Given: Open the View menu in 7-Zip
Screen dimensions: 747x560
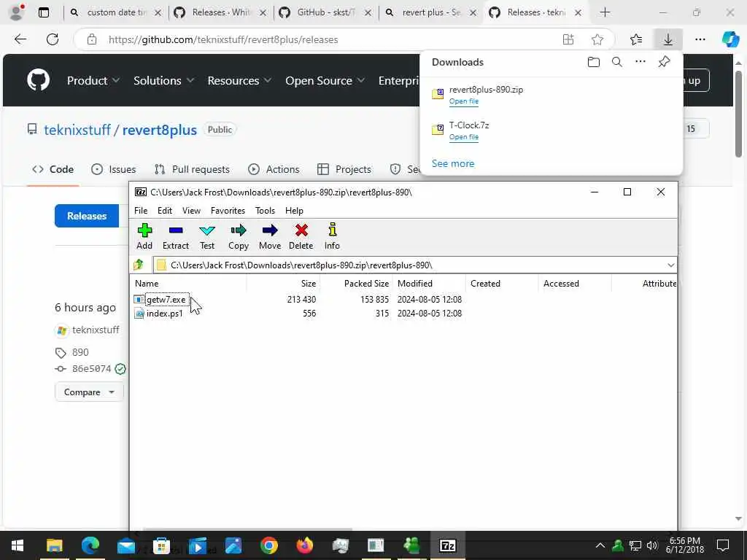Looking at the screenshot, I should pyautogui.click(x=191, y=211).
